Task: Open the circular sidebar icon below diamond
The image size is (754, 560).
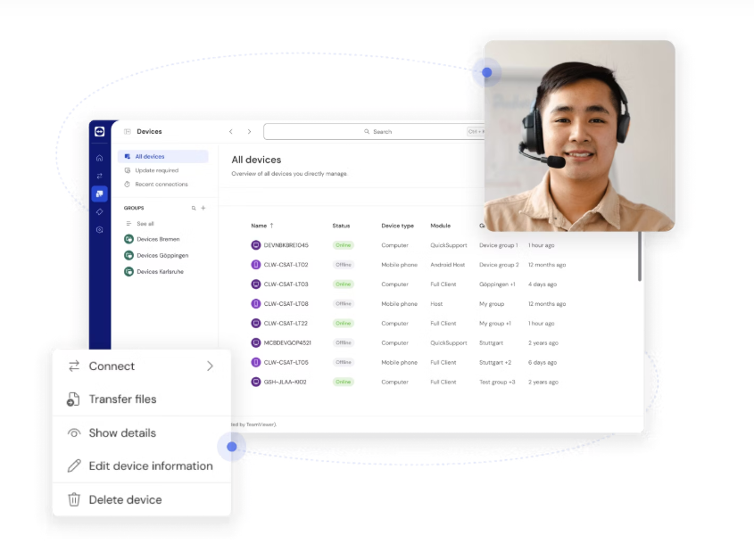Action: click(x=100, y=230)
